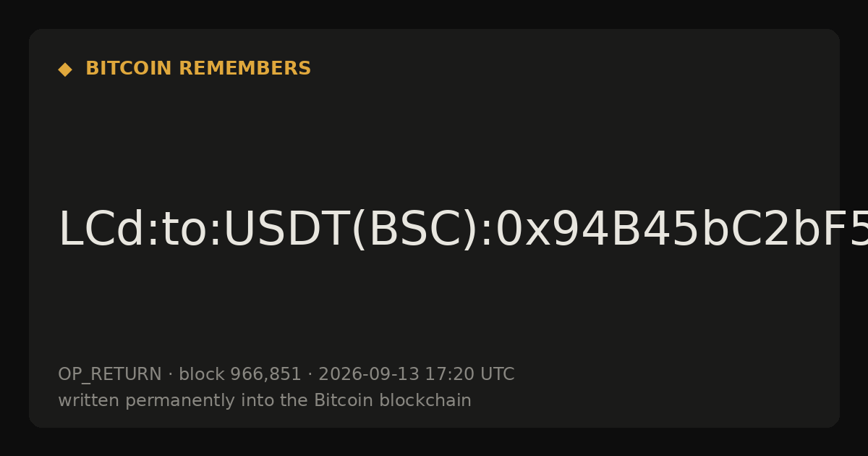
Task: Click the word "block" in the footer
Action: 202,374
